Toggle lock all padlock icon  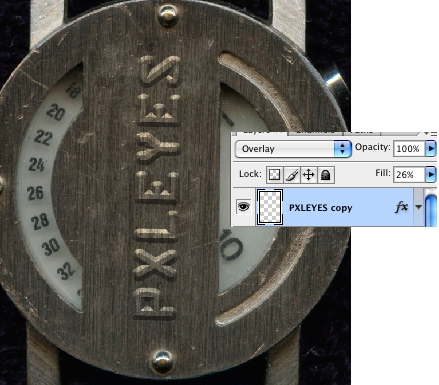pyautogui.click(x=326, y=175)
